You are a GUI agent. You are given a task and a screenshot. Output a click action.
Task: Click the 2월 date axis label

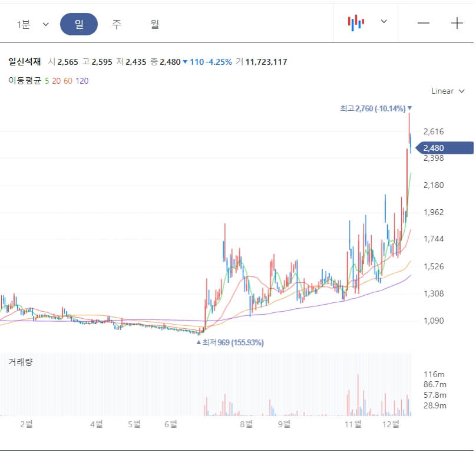point(27,424)
